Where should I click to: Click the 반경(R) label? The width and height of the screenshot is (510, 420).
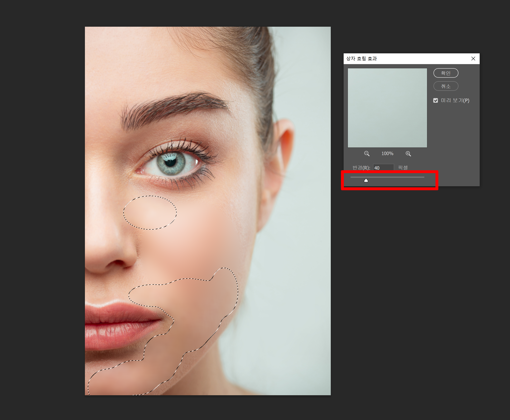361,168
